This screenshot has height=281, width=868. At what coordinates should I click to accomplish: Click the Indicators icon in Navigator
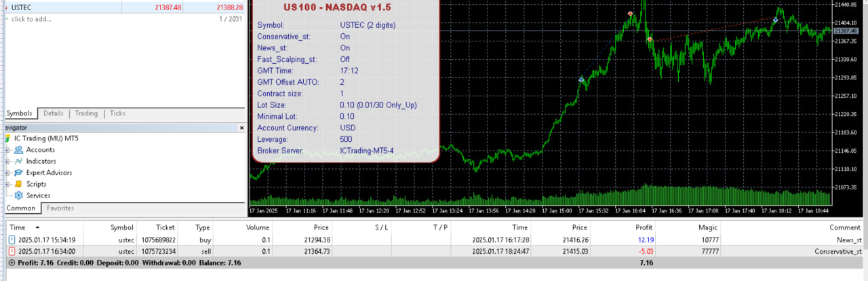coord(19,162)
